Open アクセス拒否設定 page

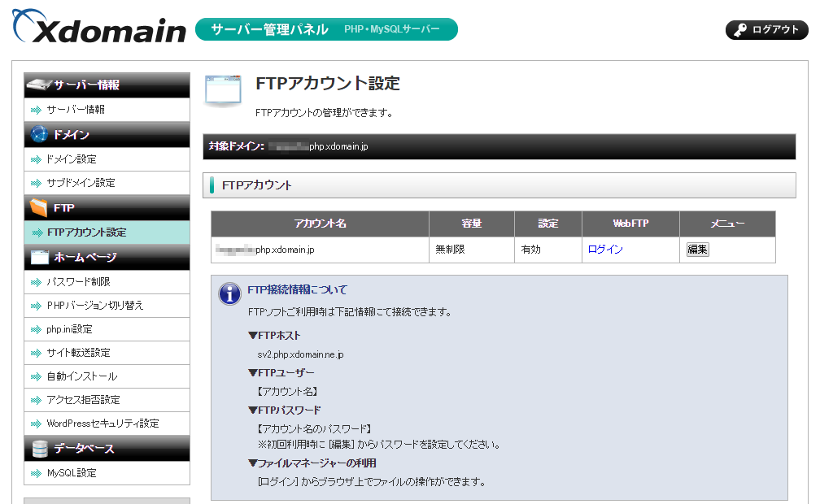click(x=107, y=400)
